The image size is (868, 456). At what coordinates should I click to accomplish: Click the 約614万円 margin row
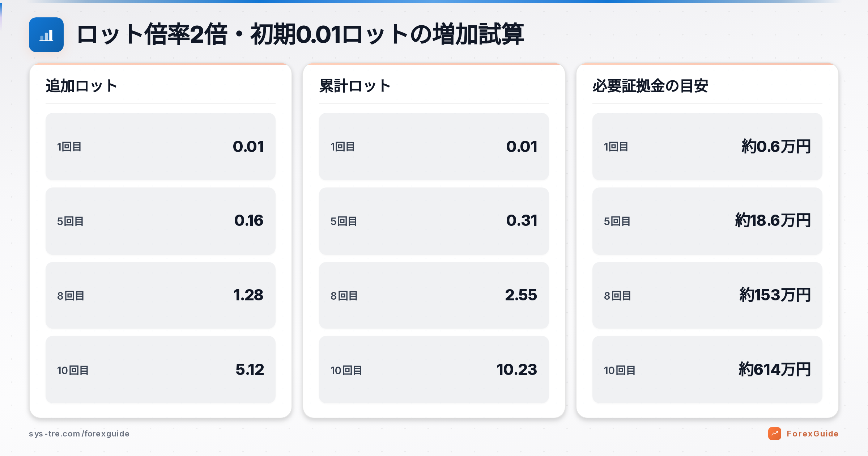(707, 370)
